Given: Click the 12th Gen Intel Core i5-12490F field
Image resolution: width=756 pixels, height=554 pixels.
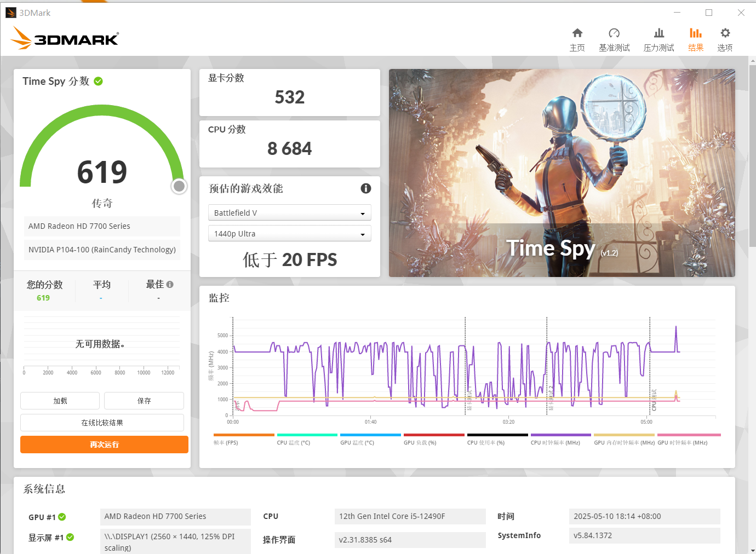Looking at the screenshot, I should tap(410, 516).
